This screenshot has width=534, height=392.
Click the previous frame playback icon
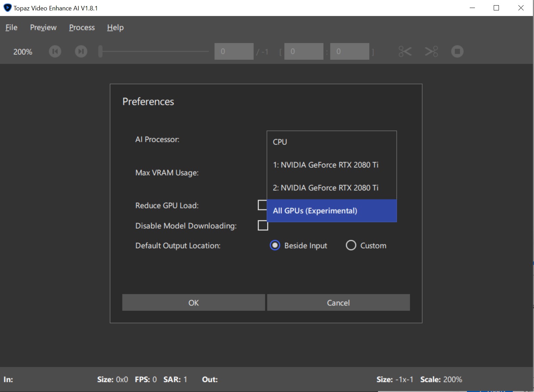pos(55,51)
